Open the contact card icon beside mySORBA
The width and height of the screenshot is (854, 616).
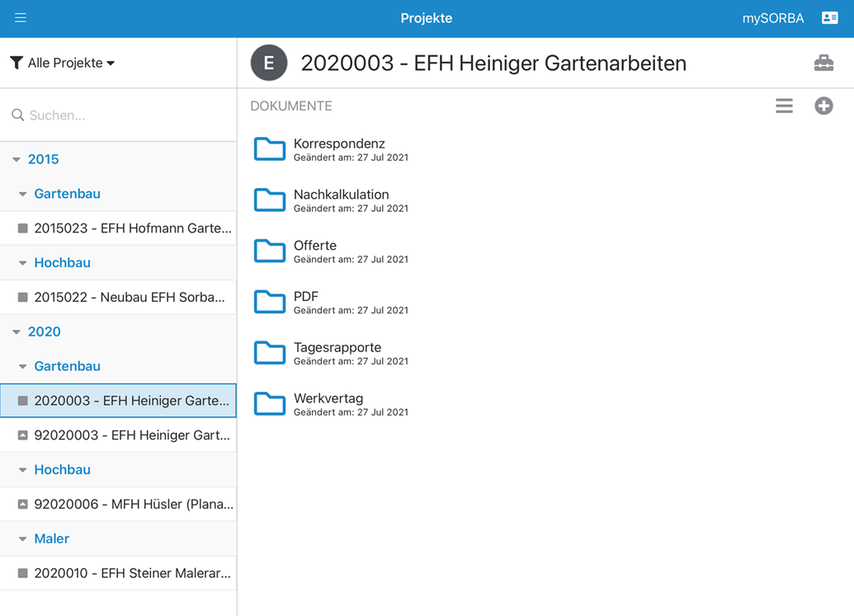click(829, 18)
